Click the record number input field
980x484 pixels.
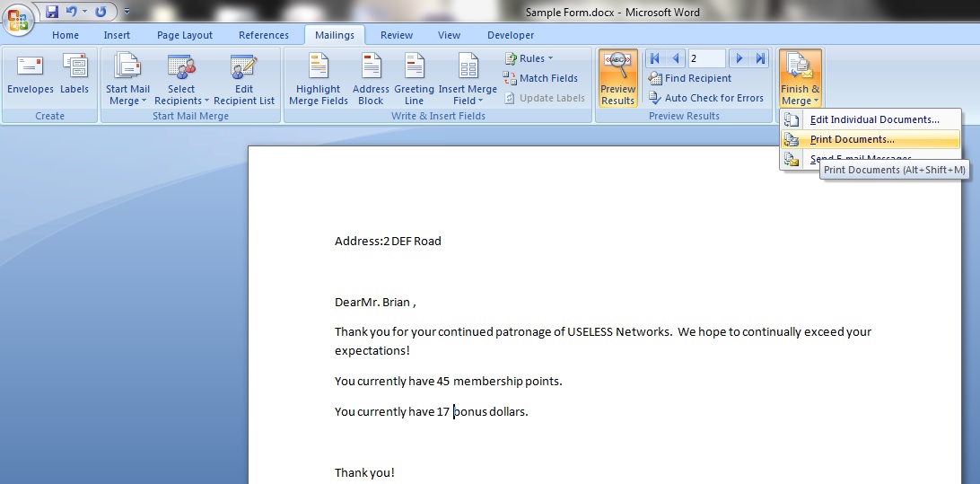click(706, 58)
